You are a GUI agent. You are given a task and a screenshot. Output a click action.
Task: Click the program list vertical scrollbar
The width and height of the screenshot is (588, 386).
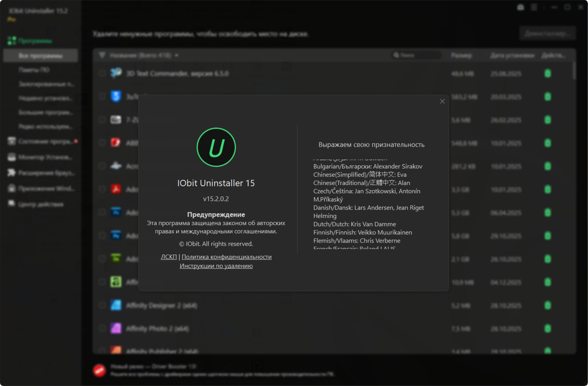point(574,70)
